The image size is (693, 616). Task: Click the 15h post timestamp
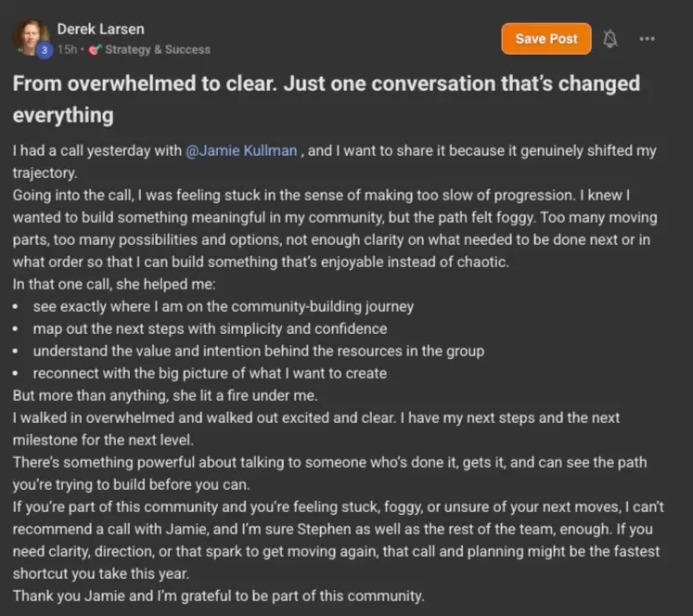coord(67,49)
